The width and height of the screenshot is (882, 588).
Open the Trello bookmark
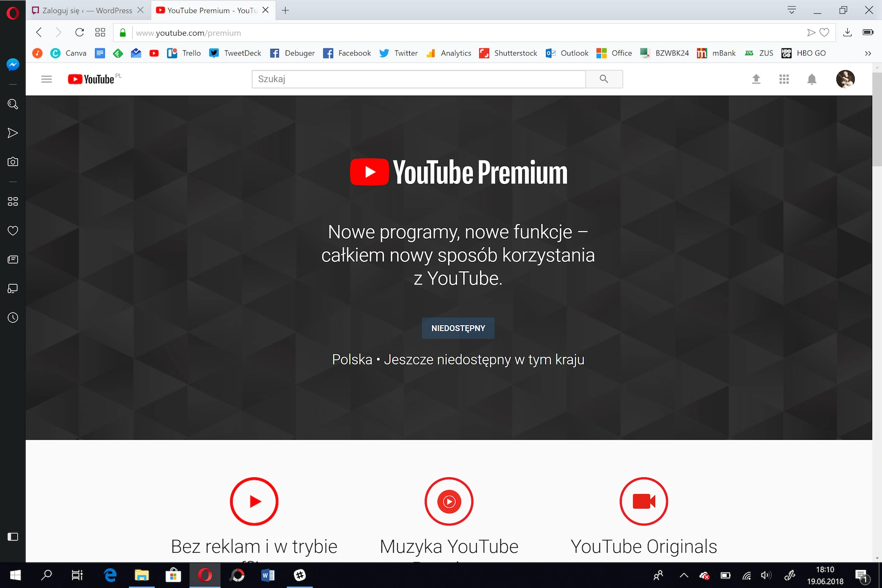(184, 53)
